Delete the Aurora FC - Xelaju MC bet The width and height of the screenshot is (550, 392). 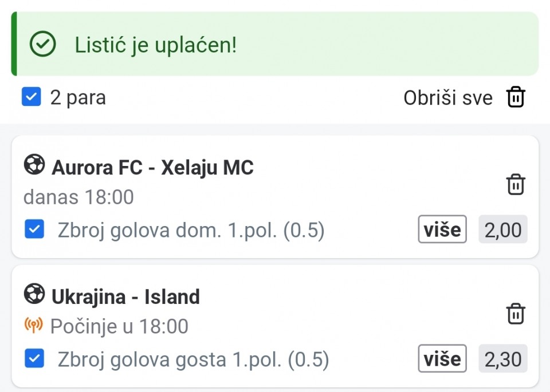click(516, 185)
